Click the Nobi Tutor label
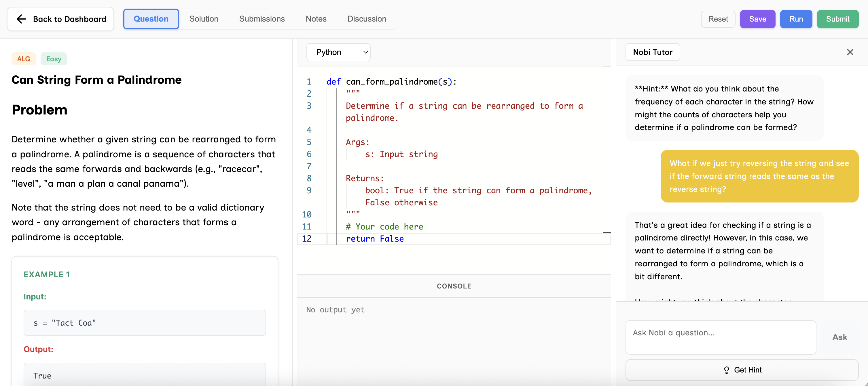Screen dimensions: 868x386 pyautogui.click(x=652, y=52)
